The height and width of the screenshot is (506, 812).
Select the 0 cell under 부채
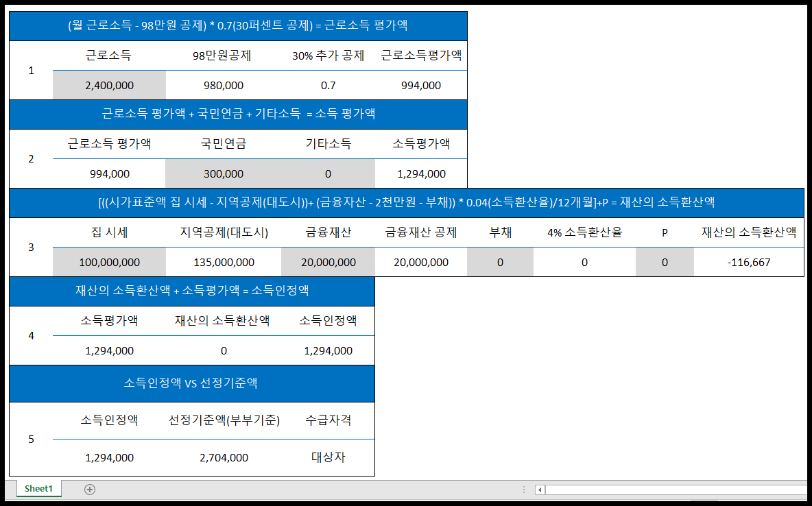click(500, 263)
